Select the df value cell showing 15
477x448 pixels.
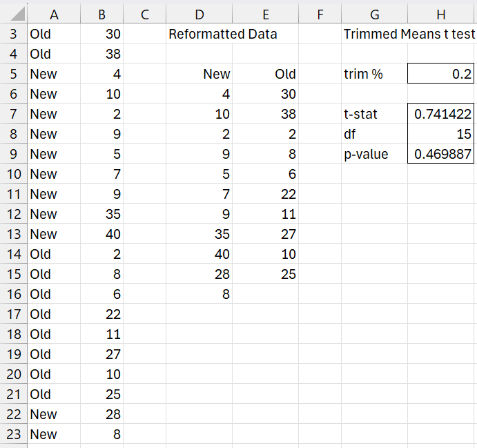pos(441,134)
